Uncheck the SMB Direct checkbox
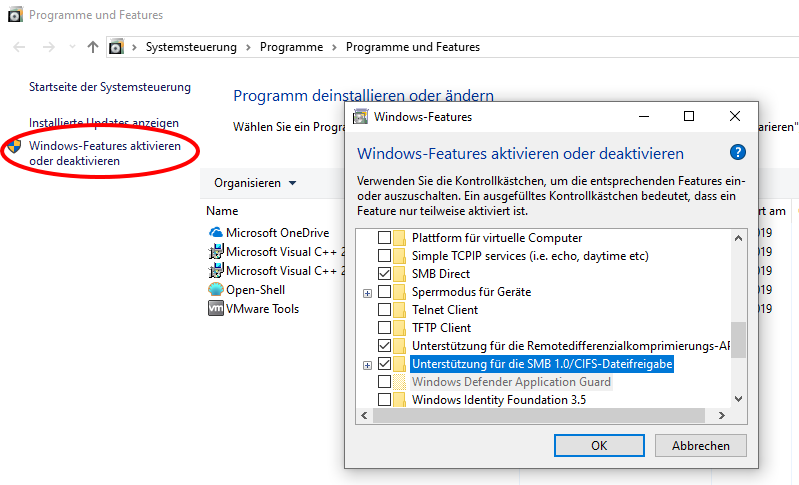 385,274
